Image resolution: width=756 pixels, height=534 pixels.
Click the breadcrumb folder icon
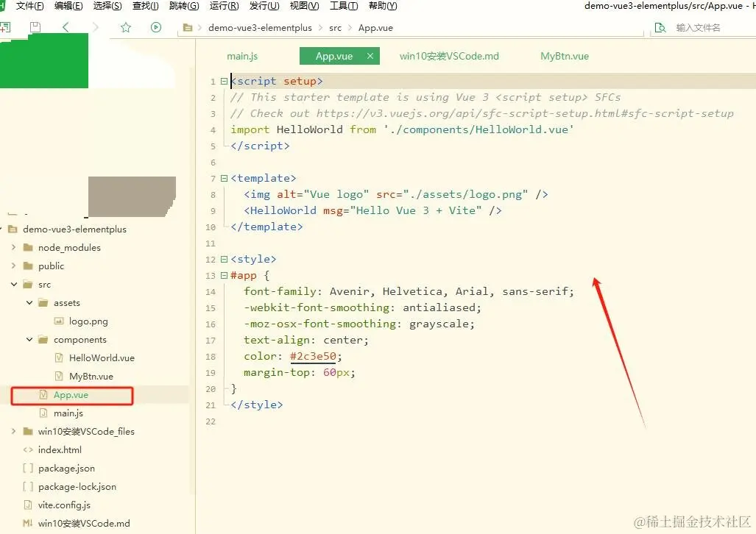coord(188,28)
